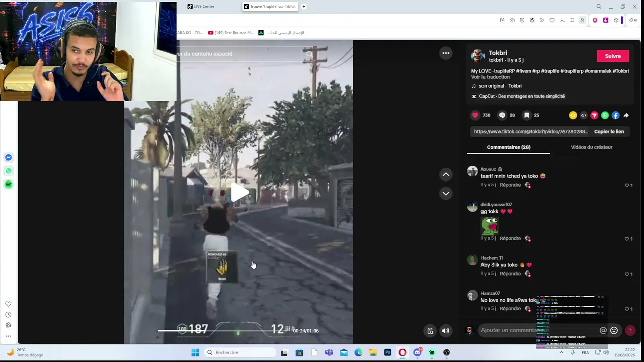Open the three-dot more options menu
The height and width of the screenshot is (362, 644).
coord(446,53)
